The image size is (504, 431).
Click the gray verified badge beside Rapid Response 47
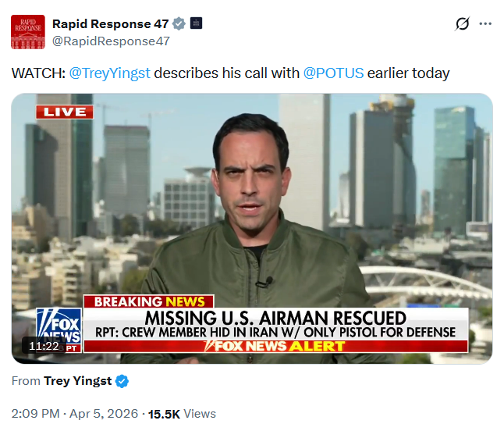click(x=179, y=23)
